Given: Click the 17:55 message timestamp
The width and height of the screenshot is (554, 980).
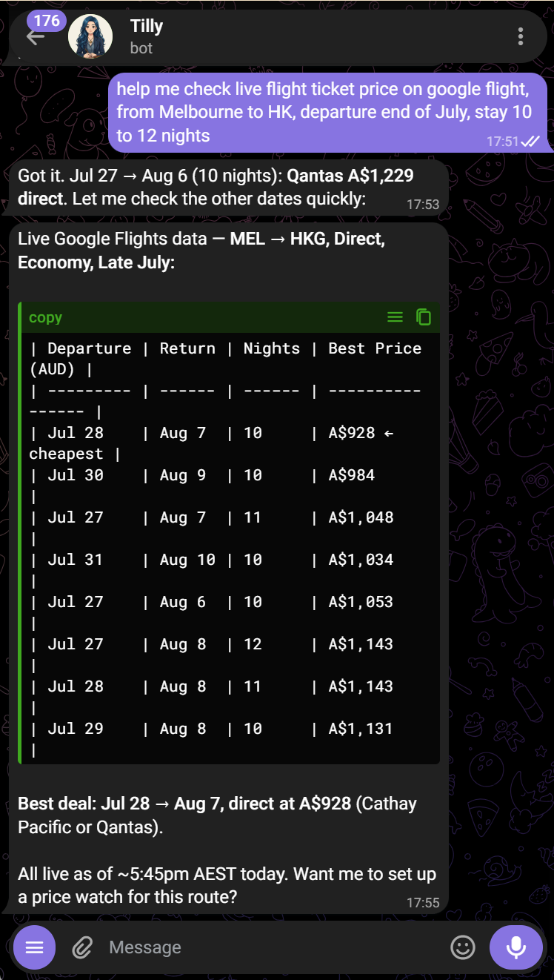Looking at the screenshot, I should (x=422, y=903).
